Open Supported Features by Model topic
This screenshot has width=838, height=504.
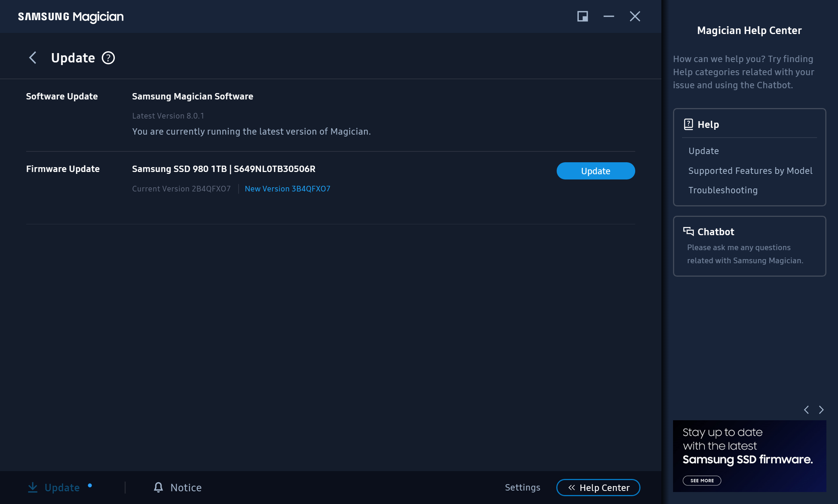pyautogui.click(x=750, y=171)
